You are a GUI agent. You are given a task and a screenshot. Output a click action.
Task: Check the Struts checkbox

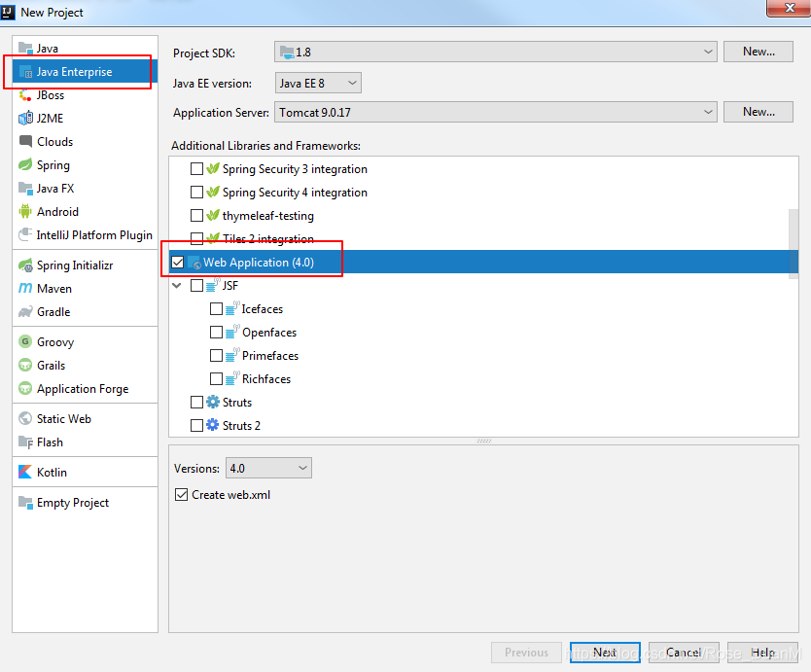point(196,402)
